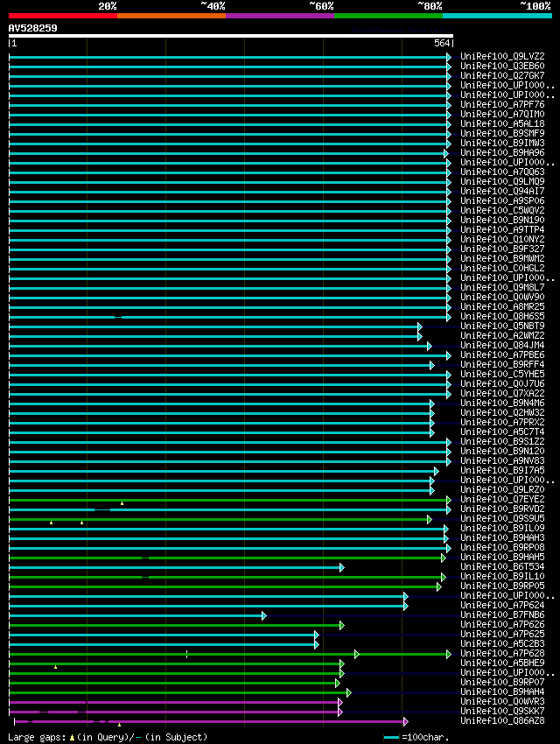Click the UniRef100_B9IL10 label

point(502,576)
